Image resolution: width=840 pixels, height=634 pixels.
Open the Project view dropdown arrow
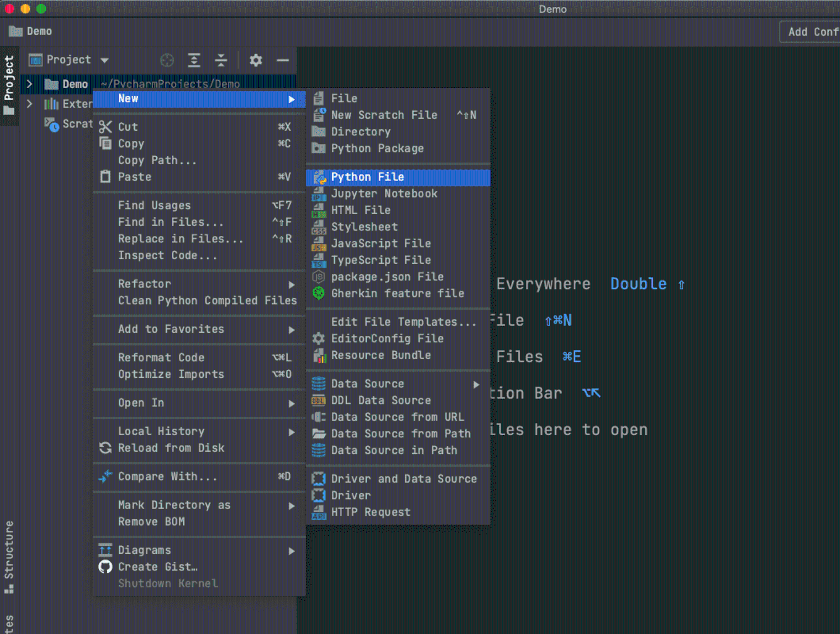click(105, 61)
